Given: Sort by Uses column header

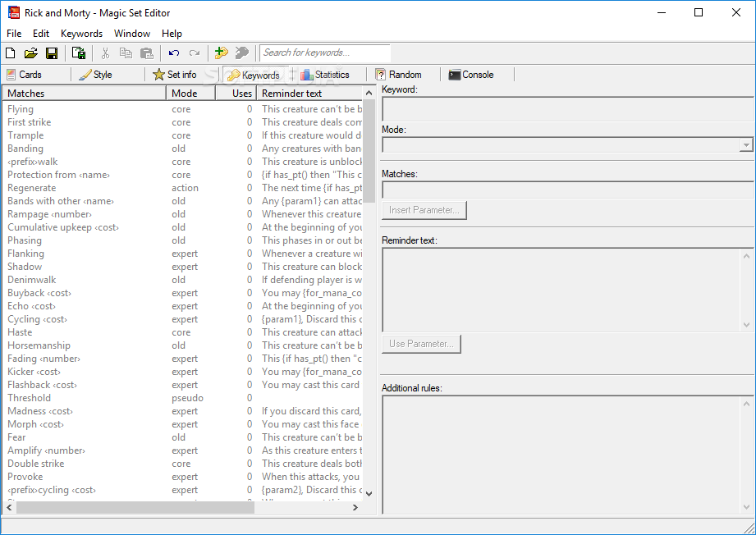Looking at the screenshot, I should pos(236,94).
